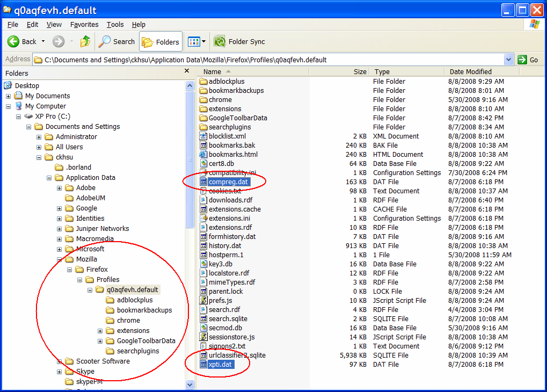547x392 pixels.
Task: Open the Address bar dropdown
Action: tap(508, 60)
